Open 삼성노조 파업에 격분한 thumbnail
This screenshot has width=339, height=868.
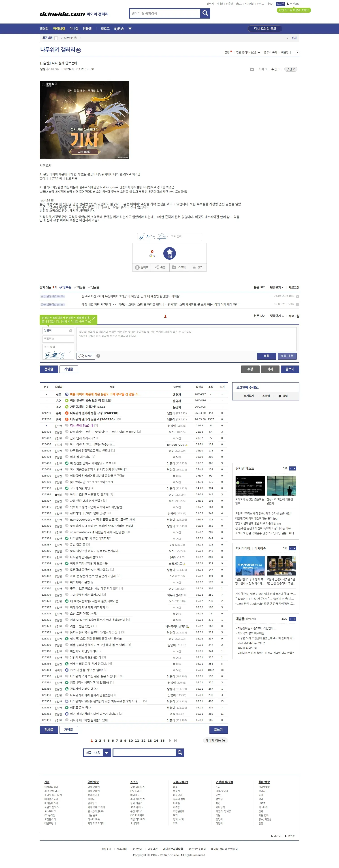click(281, 485)
